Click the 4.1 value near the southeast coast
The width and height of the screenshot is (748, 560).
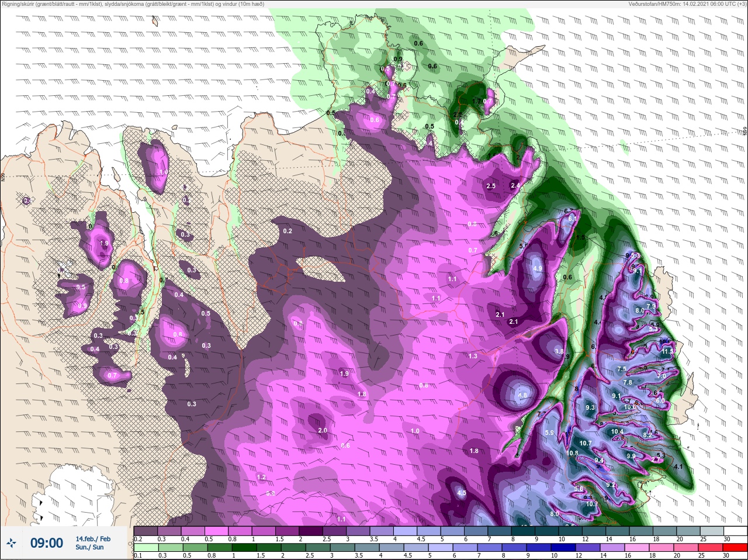pos(678,466)
